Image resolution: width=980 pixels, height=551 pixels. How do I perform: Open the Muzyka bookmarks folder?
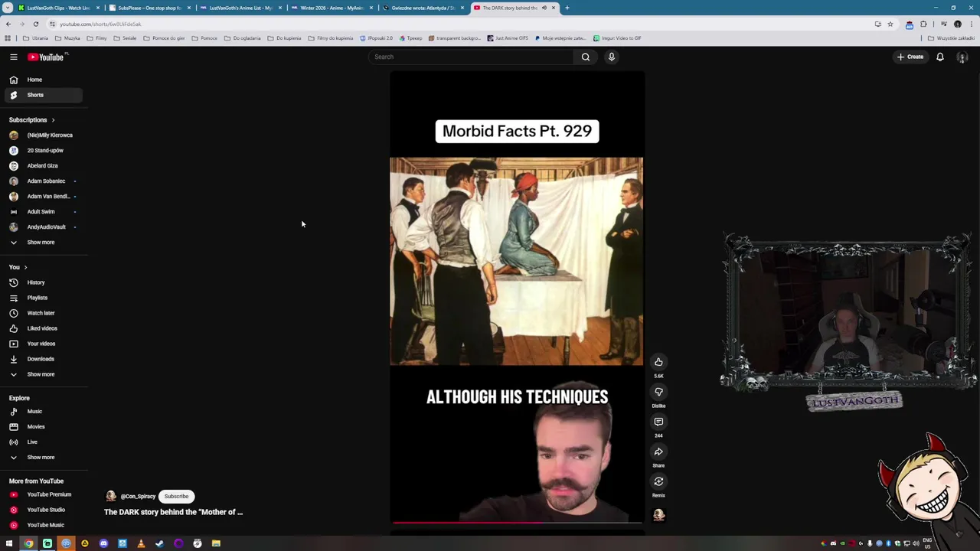click(67, 38)
